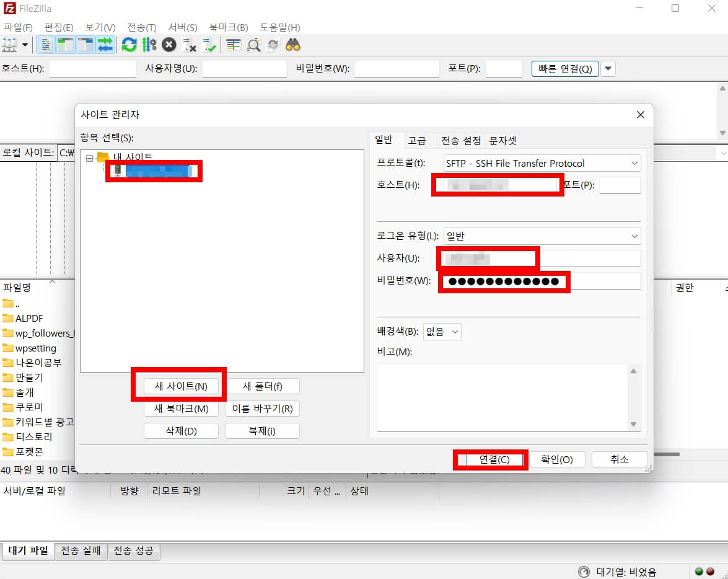Open the 도움말(H) menu
728x579 pixels.
coord(280,27)
